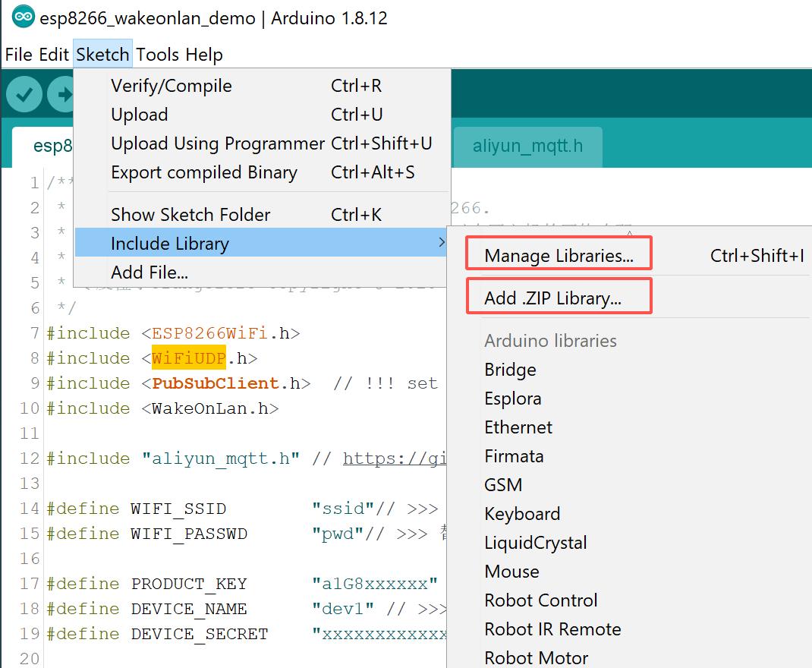Viewport: 812px width, 668px height.
Task: Select Firmata from Arduino libraries
Action: [514, 456]
